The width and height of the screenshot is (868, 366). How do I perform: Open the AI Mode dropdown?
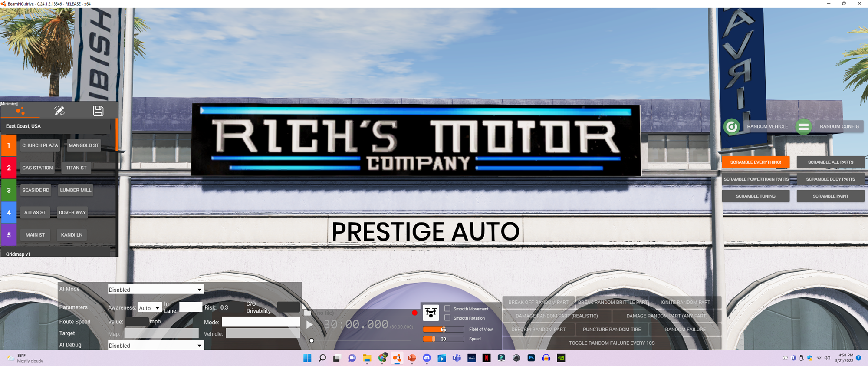[156, 290]
